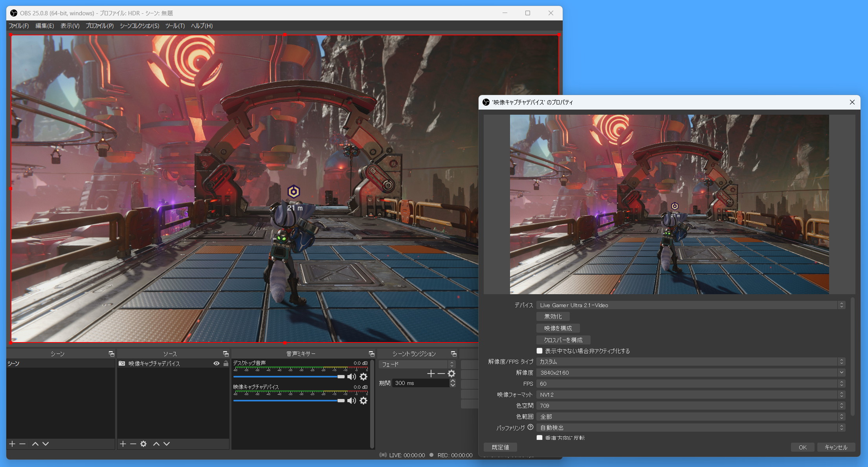This screenshot has height=467, width=868.
Task: Add a new scene with plus icon
Action: tap(12, 444)
